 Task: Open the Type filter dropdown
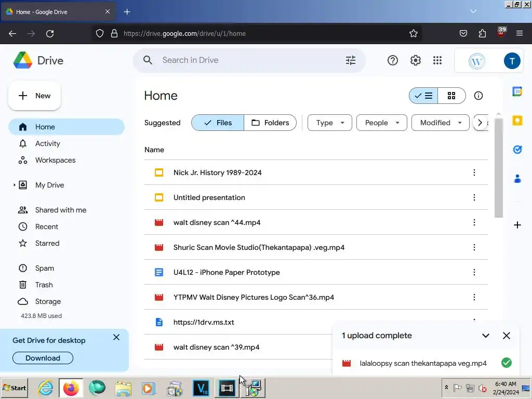point(330,123)
